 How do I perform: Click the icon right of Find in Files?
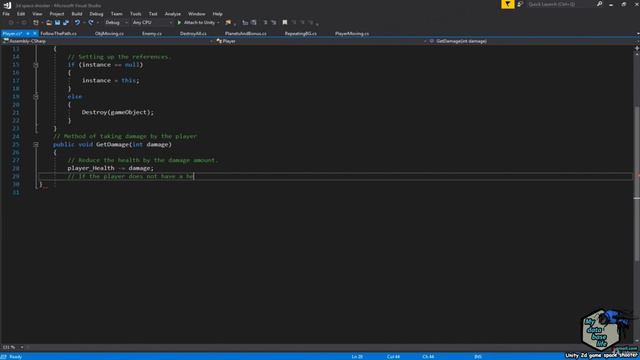click(x=245, y=22)
